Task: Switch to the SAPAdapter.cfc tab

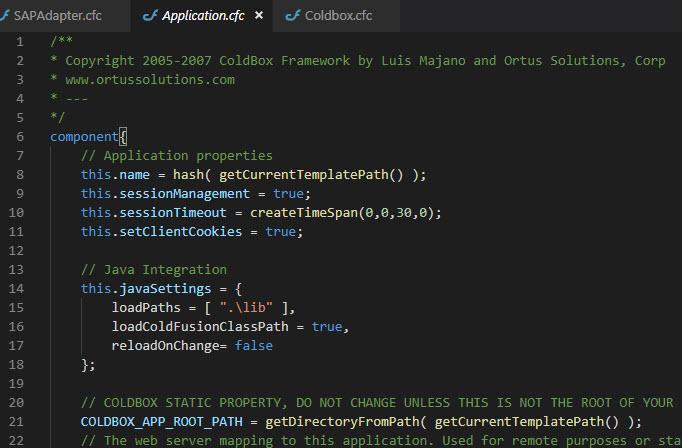Action: coord(57,16)
